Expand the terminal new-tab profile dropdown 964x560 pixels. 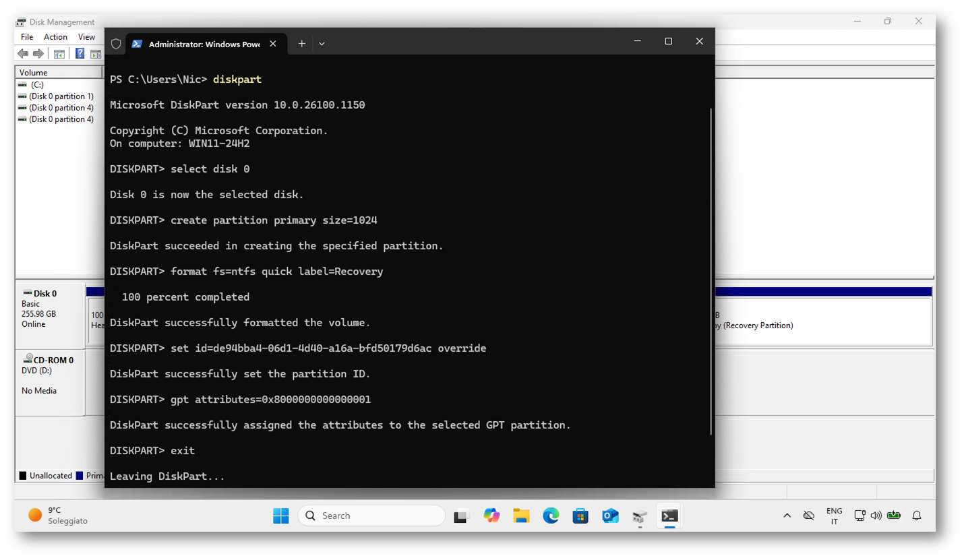322,44
